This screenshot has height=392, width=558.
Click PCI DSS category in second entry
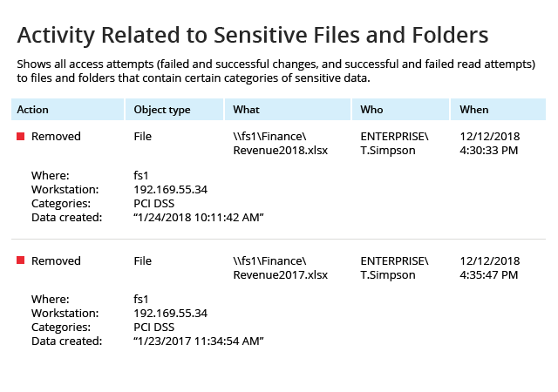(154, 328)
